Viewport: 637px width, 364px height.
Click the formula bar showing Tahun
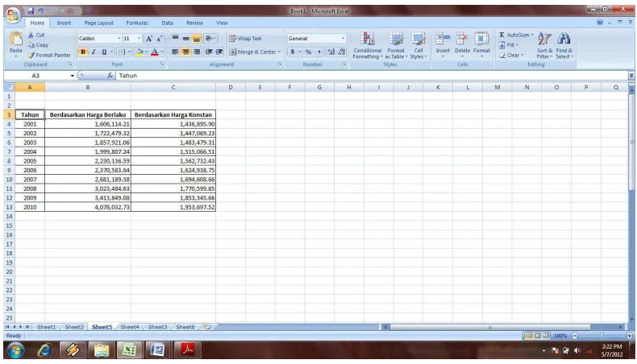pyautogui.click(x=372, y=76)
